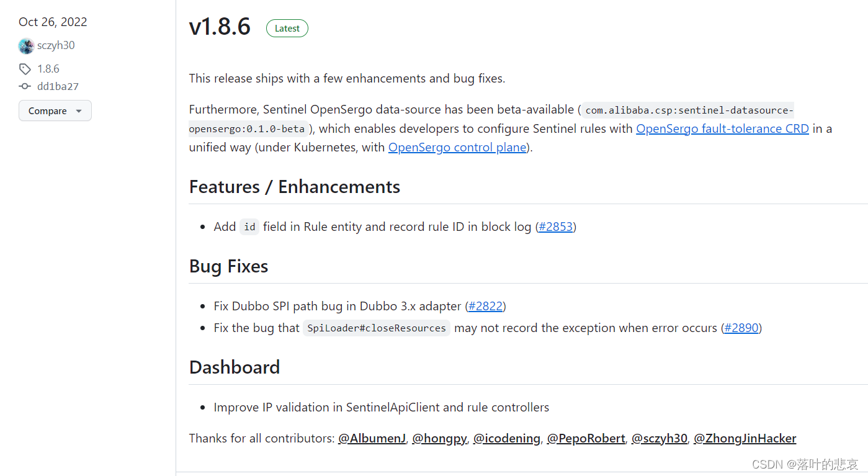The width and height of the screenshot is (868, 476).
Task: Open the sczyh30 author profile link
Action: coord(56,45)
